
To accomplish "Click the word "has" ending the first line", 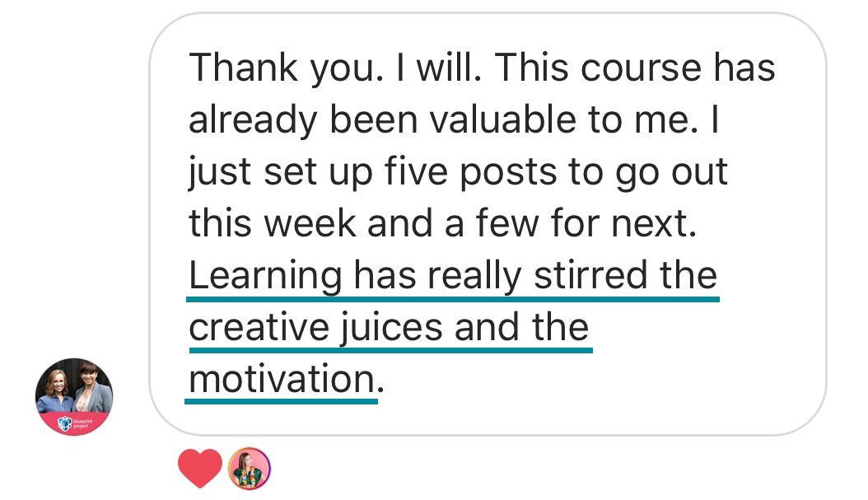I will (x=744, y=68).
